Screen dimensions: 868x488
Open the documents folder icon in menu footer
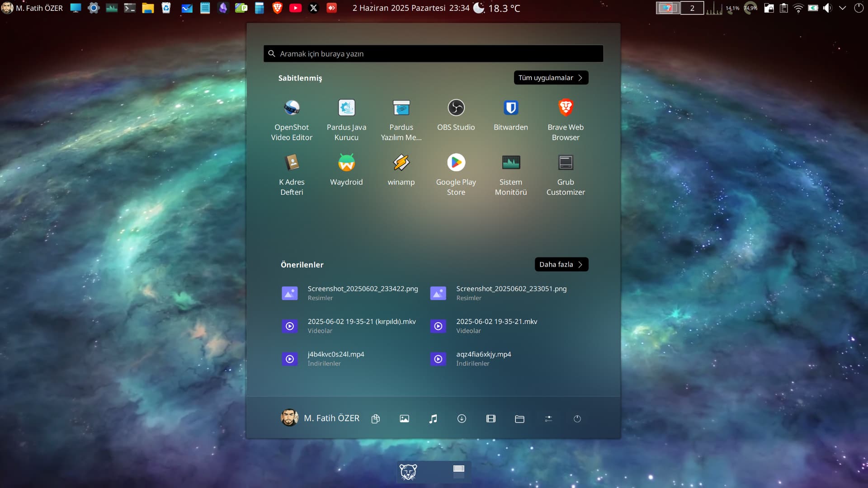pyautogui.click(x=375, y=419)
